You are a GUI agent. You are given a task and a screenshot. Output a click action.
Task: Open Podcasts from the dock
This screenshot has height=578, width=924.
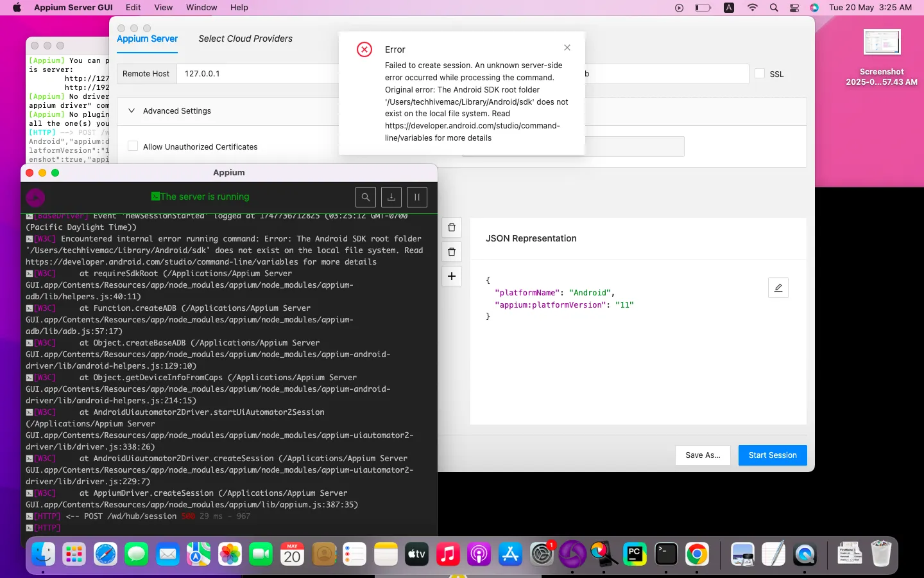point(479,554)
